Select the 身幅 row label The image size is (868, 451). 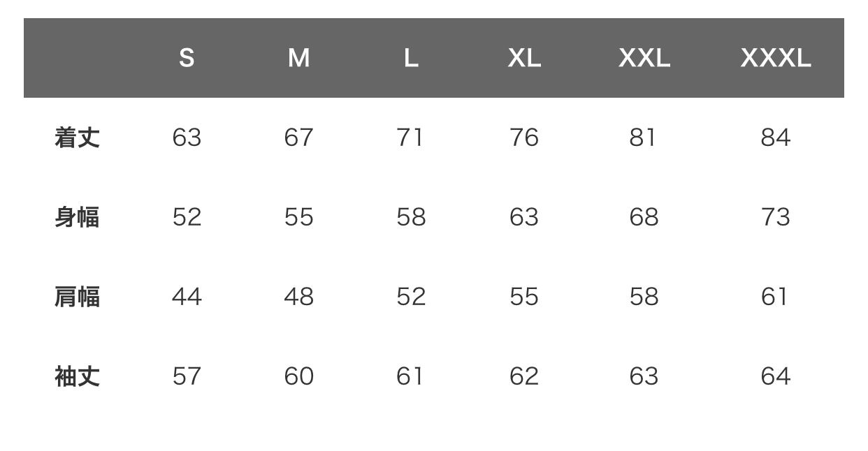(x=77, y=217)
